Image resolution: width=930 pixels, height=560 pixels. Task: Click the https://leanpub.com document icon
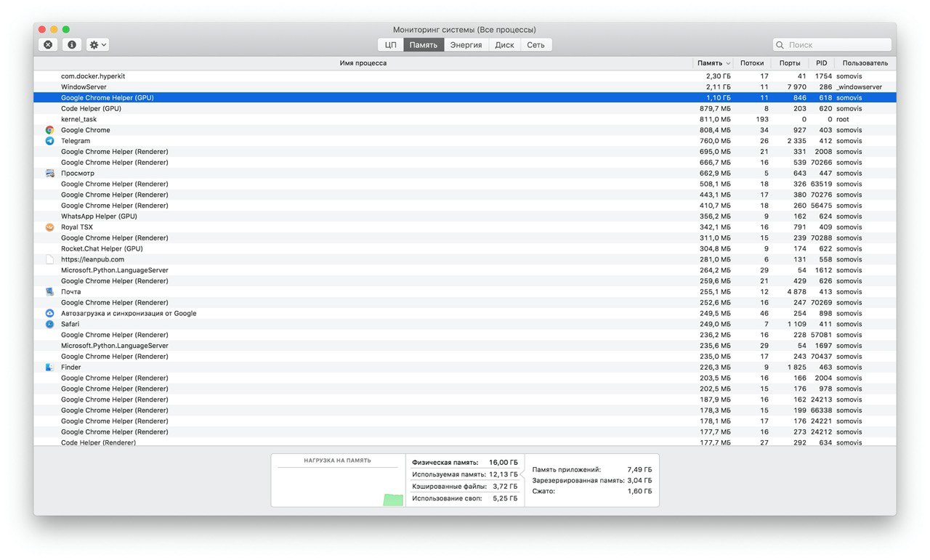(x=49, y=259)
